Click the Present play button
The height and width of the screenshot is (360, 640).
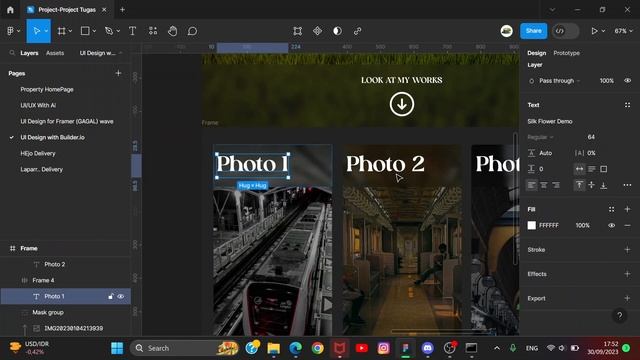click(x=594, y=31)
